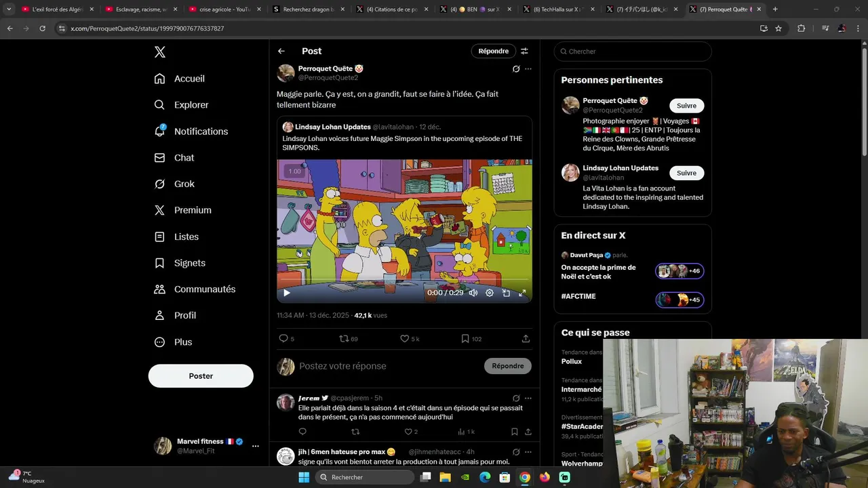
Task: Open Chrome extensions puzzle icon
Action: coord(801,28)
